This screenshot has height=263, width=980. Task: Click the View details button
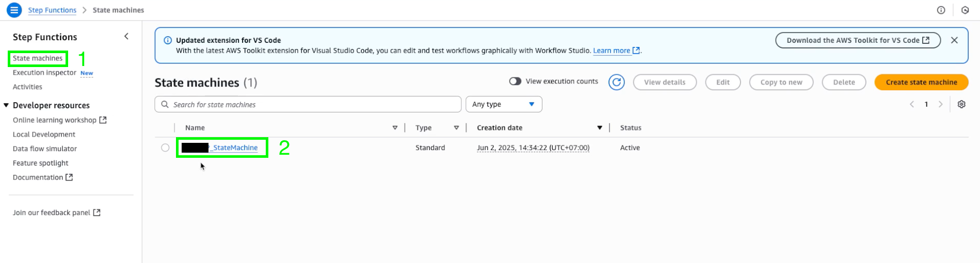[665, 82]
